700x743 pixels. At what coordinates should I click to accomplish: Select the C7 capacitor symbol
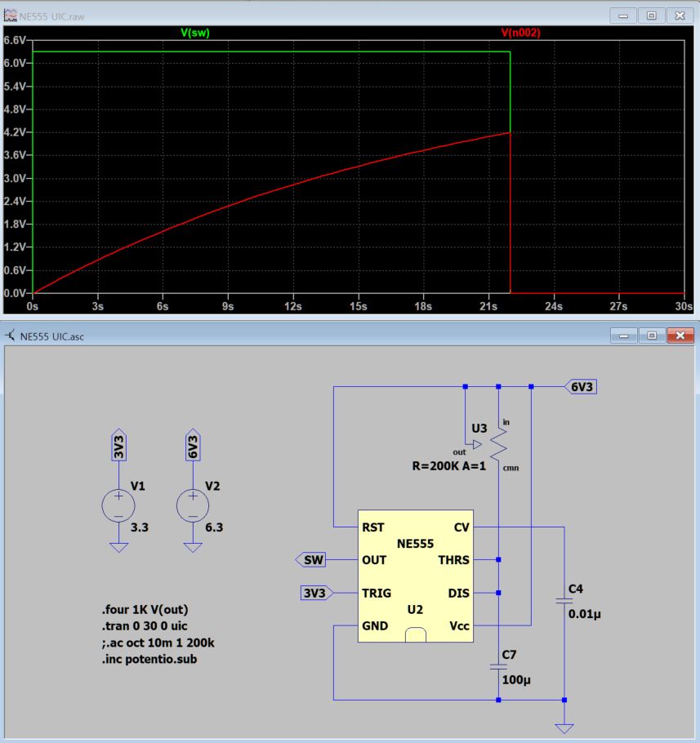click(497, 666)
